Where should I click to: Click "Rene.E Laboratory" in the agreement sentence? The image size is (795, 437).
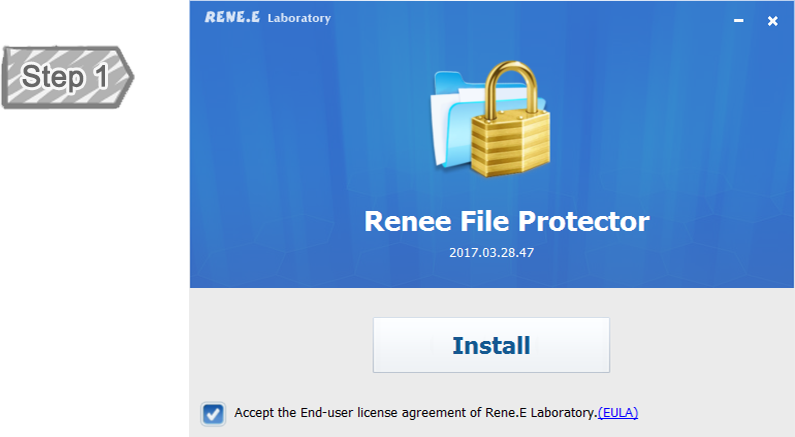coord(552,412)
